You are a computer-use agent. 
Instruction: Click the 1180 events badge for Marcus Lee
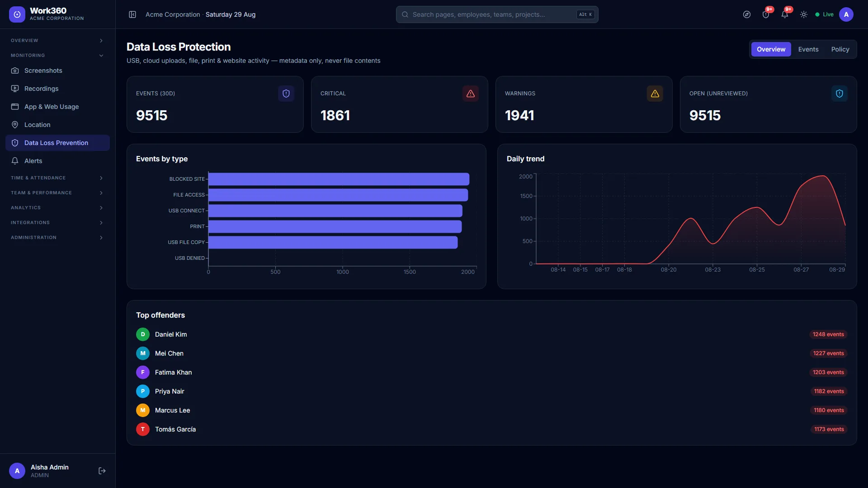[x=829, y=410]
